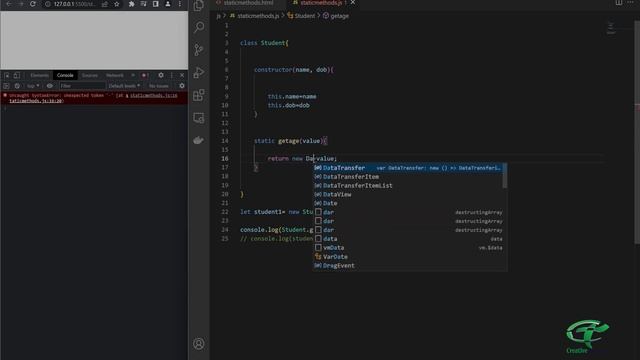The width and height of the screenshot is (640, 360).
Task: Switch to the Network tab in DevTools
Action: coord(115,76)
